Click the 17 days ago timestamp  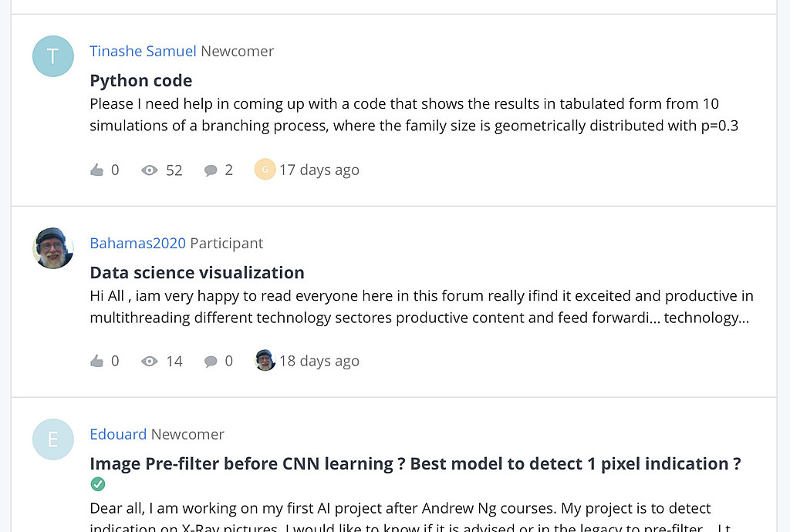click(319, 170)
